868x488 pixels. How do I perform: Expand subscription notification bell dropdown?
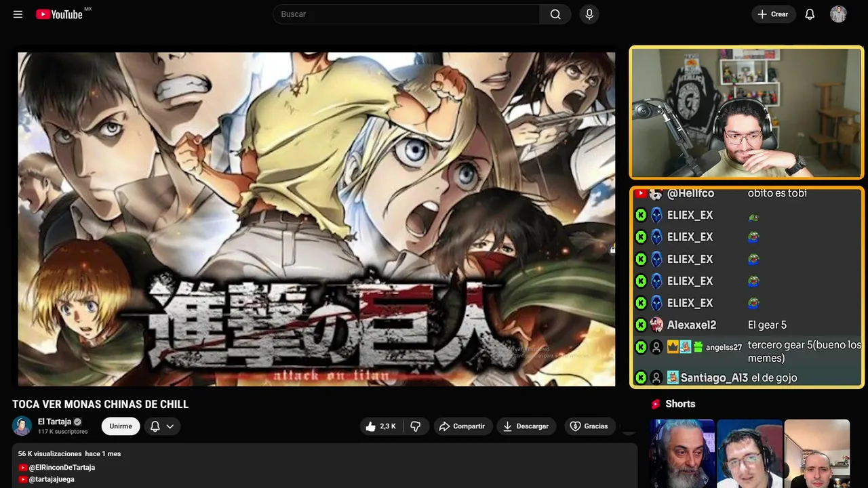pyautogui.click(x=162, y=426)
